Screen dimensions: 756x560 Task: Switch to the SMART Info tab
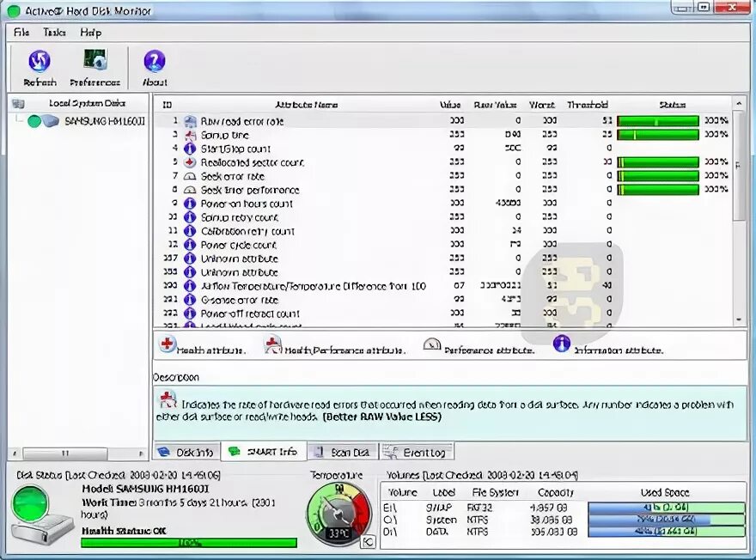pyautogui.click(x=265, y=451)
